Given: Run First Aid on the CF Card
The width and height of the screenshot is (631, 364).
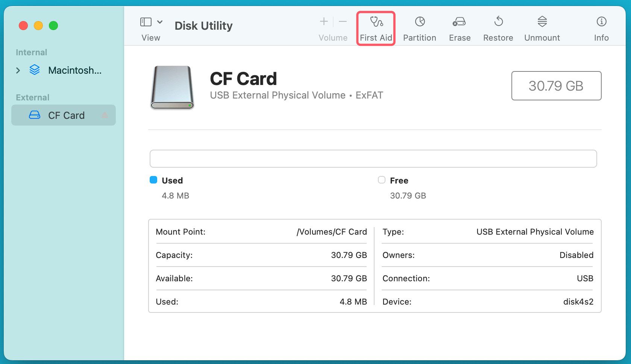Looking at the screenshot, I should point(376,28).
